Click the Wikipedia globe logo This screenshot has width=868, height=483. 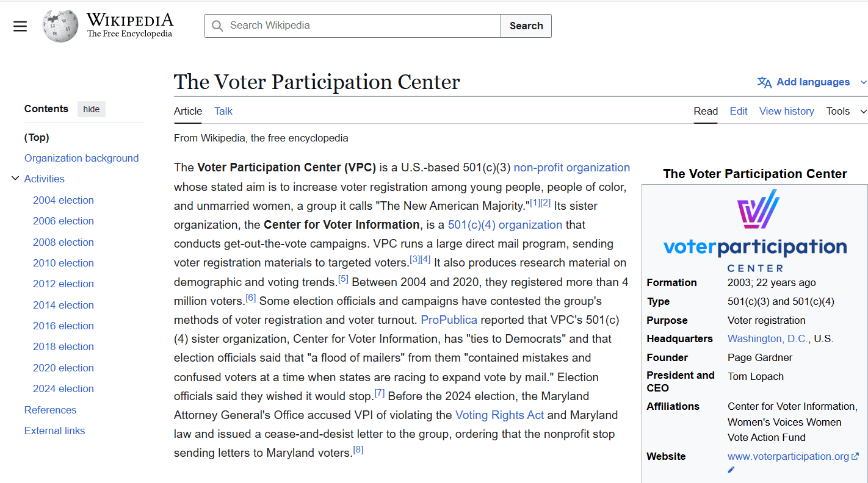60,26
